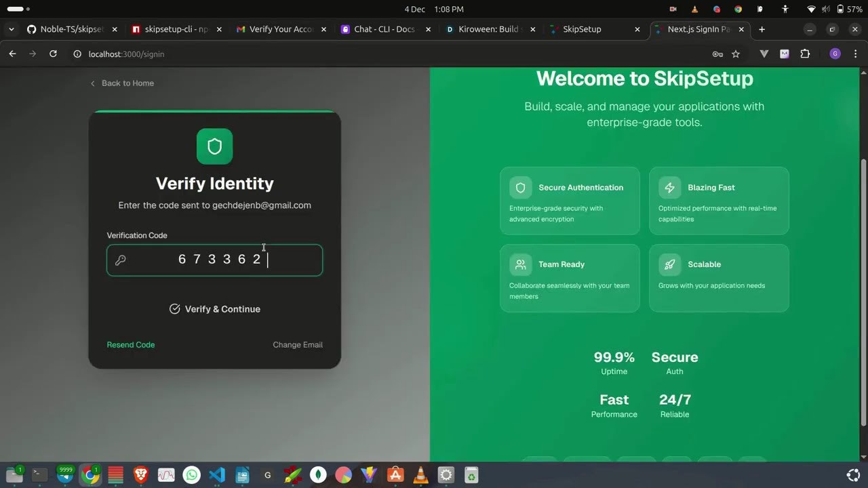The image size is (868, 488).
Task: Close the SkipSetup tab
Action: [637, 29]
